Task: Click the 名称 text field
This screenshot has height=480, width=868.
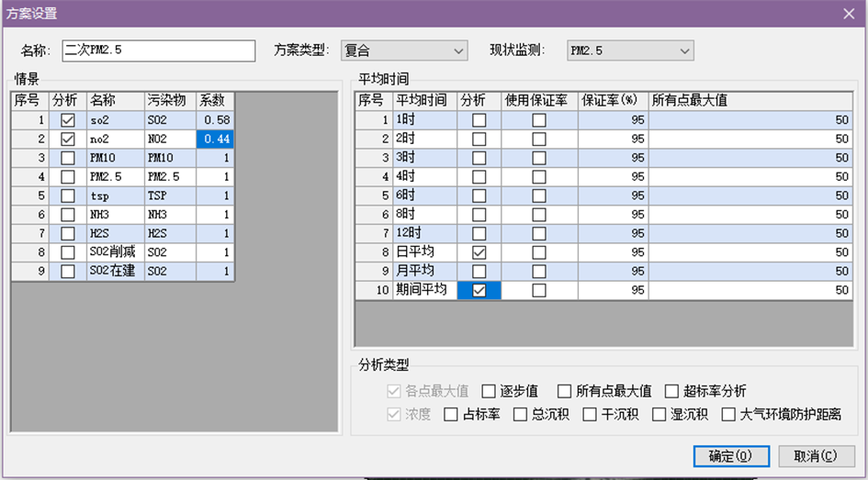Action: 158,50
